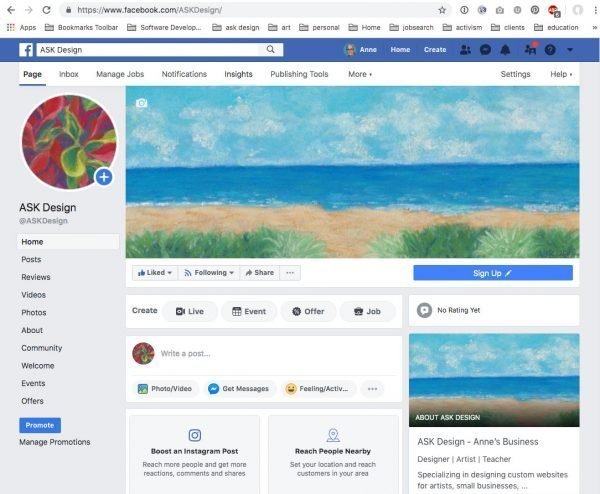Open the Friend Requests icon

[465, 50]
